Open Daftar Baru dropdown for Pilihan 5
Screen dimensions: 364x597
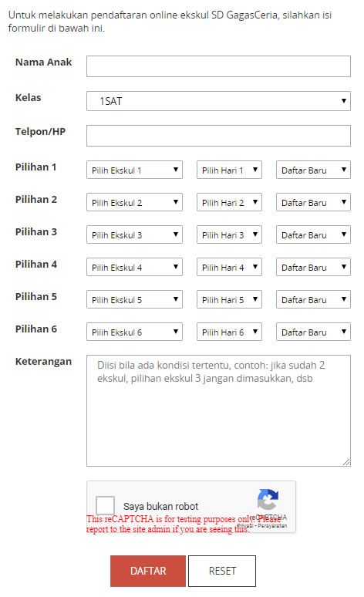coord(313,299)
